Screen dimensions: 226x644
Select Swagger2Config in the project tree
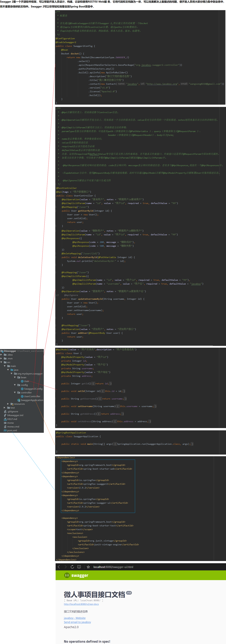pyautogui.click(x=33, y=389)
